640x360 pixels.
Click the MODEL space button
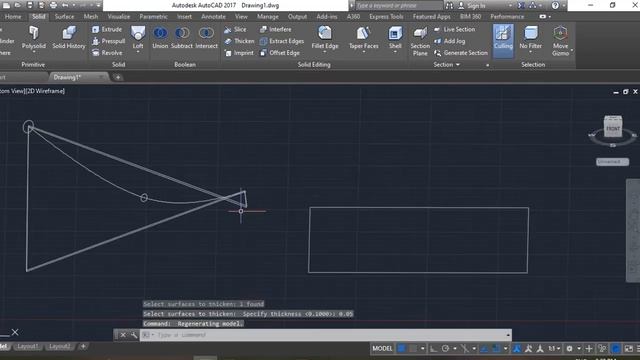tap(382, 349)
